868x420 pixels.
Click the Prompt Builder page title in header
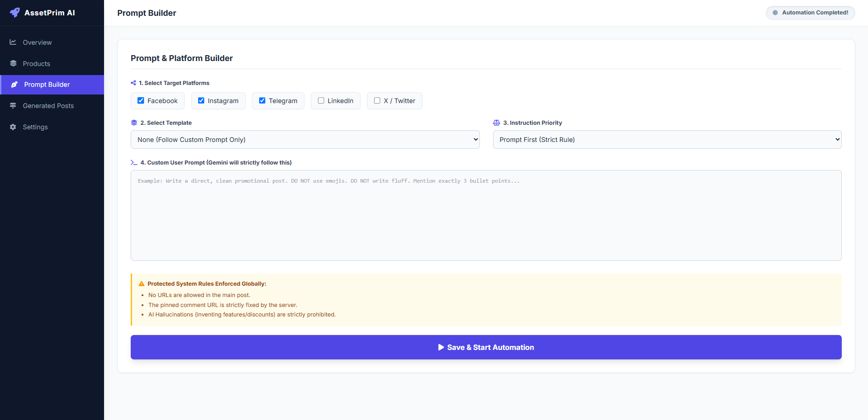[147, 13]
